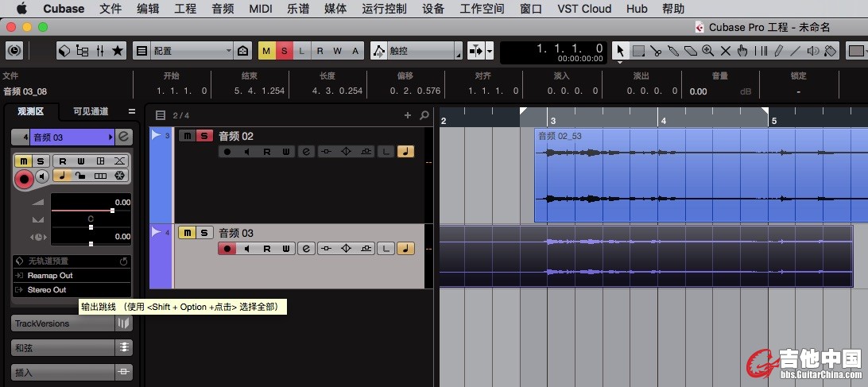Click the 无轨道预置 track preset field
868x387 pixels.
coord(72,261)
